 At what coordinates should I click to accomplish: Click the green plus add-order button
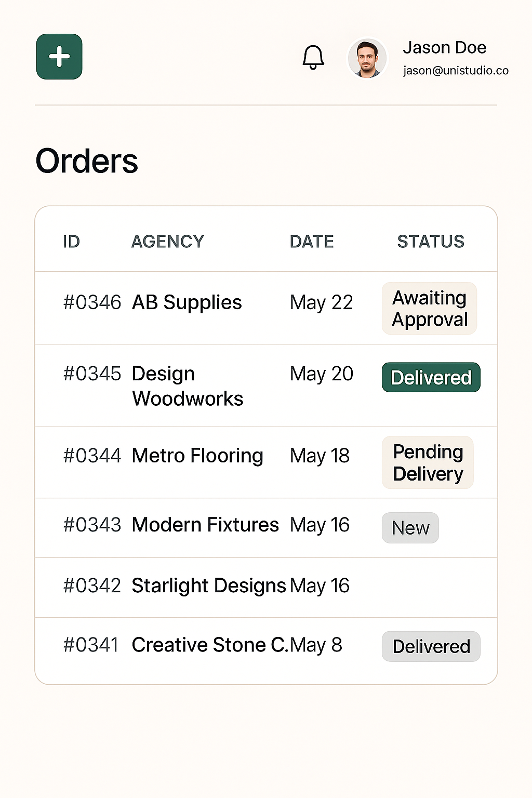pyautogui.click(x=59, y=57)
